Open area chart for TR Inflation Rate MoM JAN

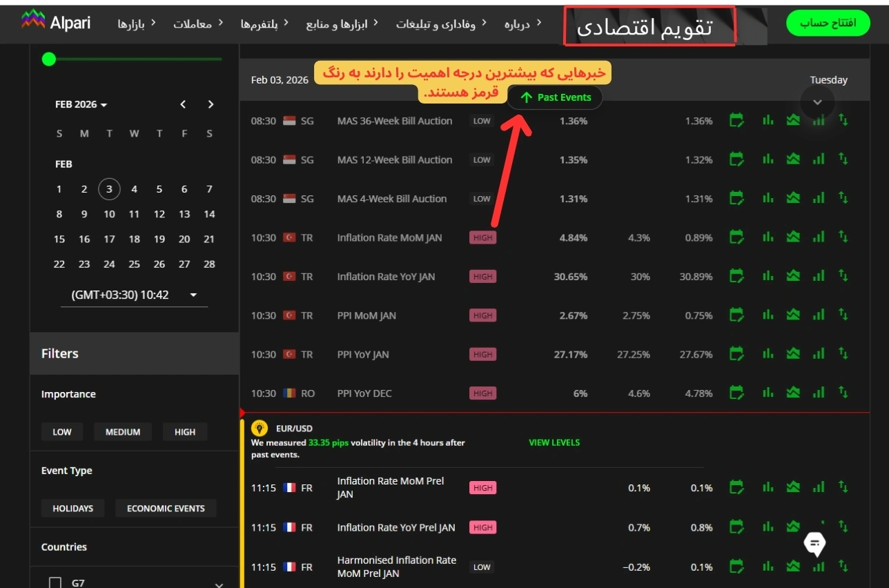pos(793,237)
